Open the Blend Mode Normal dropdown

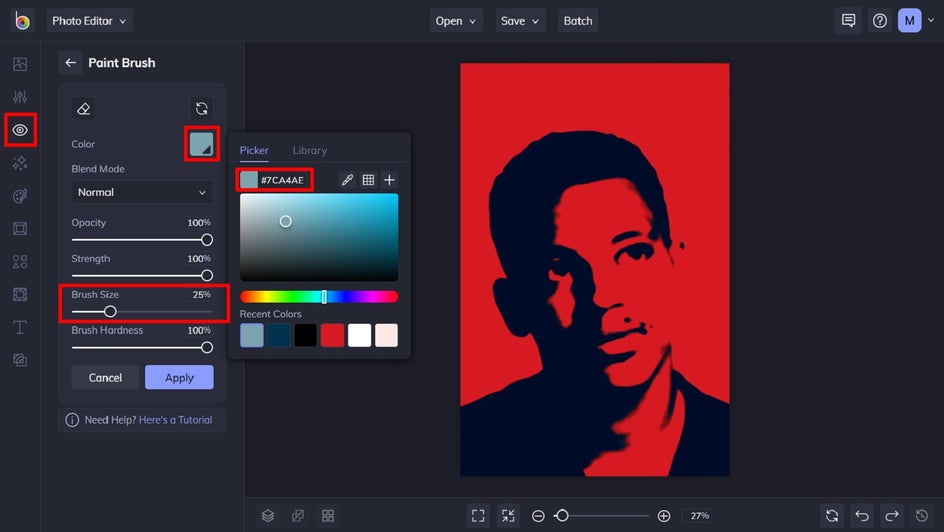pos(142,193)
